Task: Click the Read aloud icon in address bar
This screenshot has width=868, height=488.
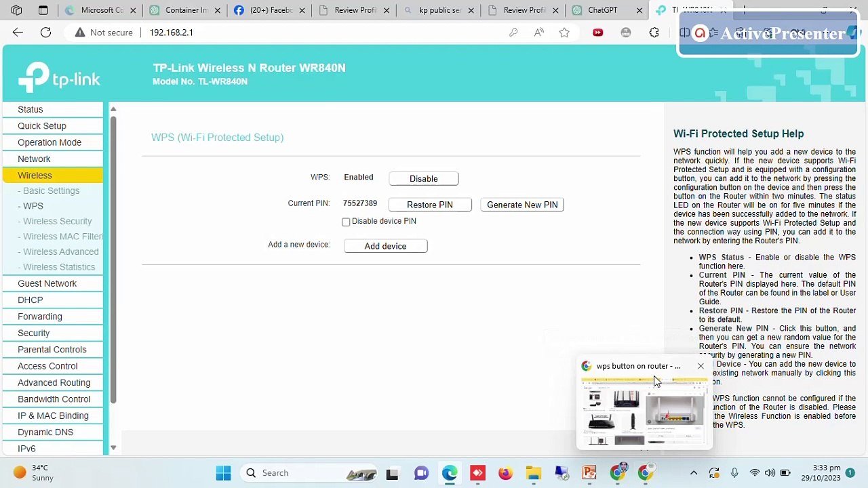Action: point(539,33)
